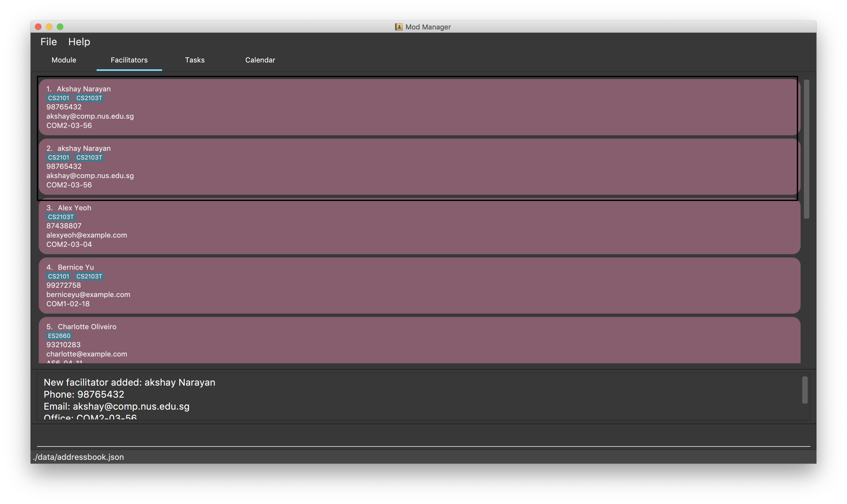This screenshot has height=504, width=847.
Task: Select the Facilitators tab
Action: (x=129, y=60)
